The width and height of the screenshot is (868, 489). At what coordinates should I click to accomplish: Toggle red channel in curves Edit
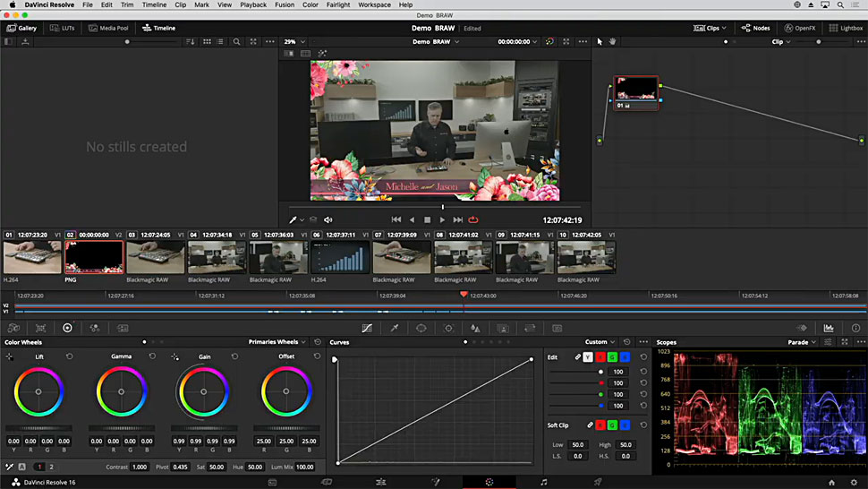[x=600, y=357]
